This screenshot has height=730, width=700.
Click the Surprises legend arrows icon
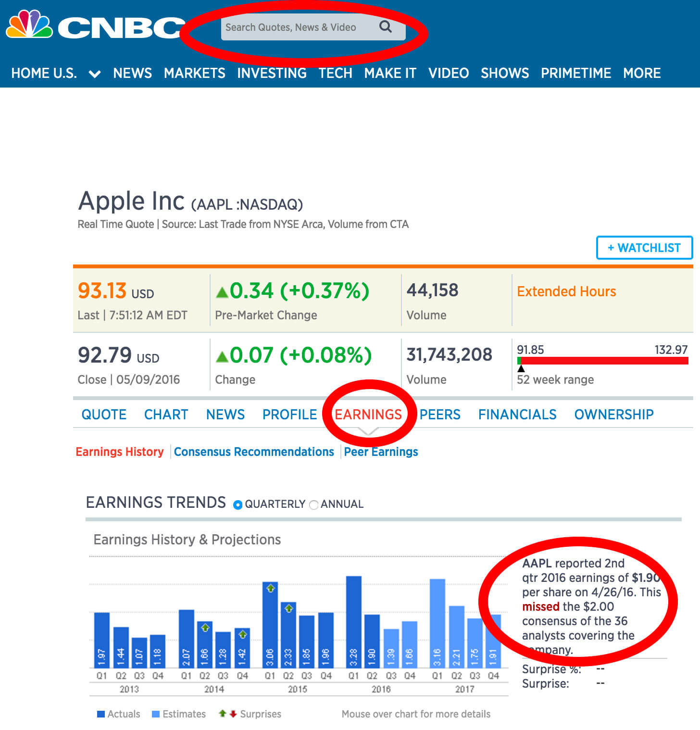pos(227,714)
